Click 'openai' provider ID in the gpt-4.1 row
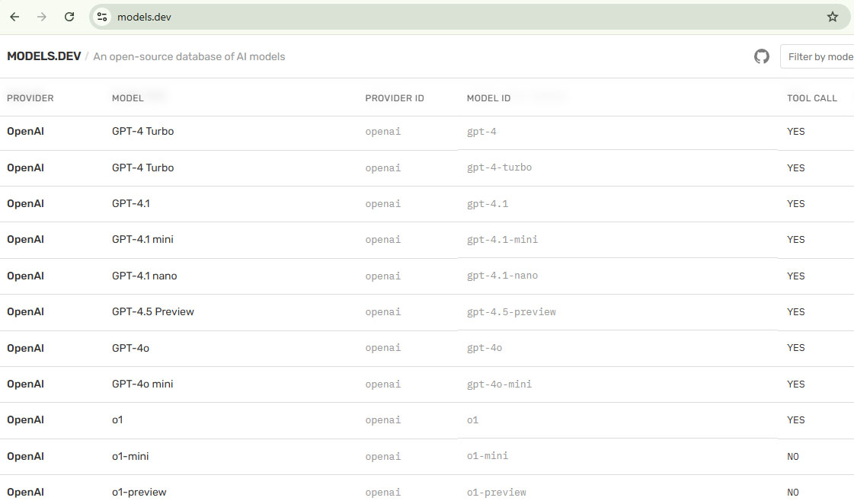The image size is (854, 504). pyautogui.click(x=383, y=204)
